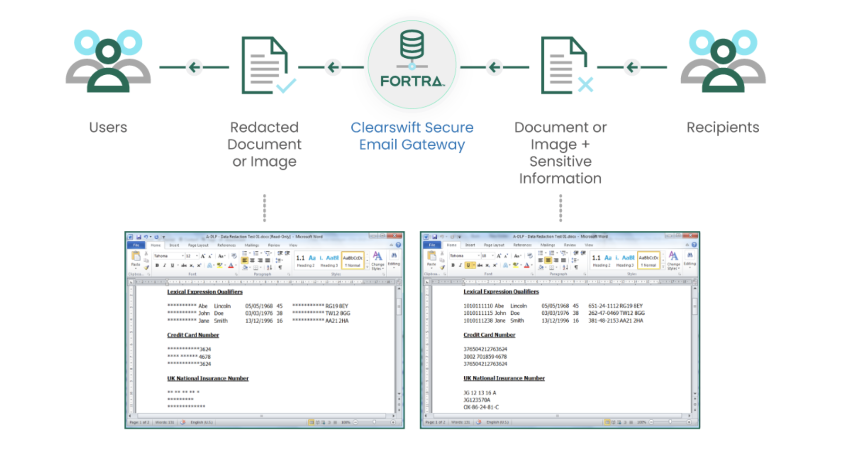Screen dimensions: 868x460
Task: Click Save icon in right Word window
Action: tap(434, 237)
